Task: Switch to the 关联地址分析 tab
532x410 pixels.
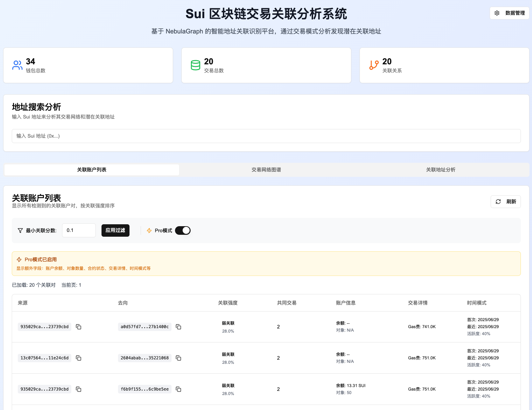Action: click(x=441, y=170)
